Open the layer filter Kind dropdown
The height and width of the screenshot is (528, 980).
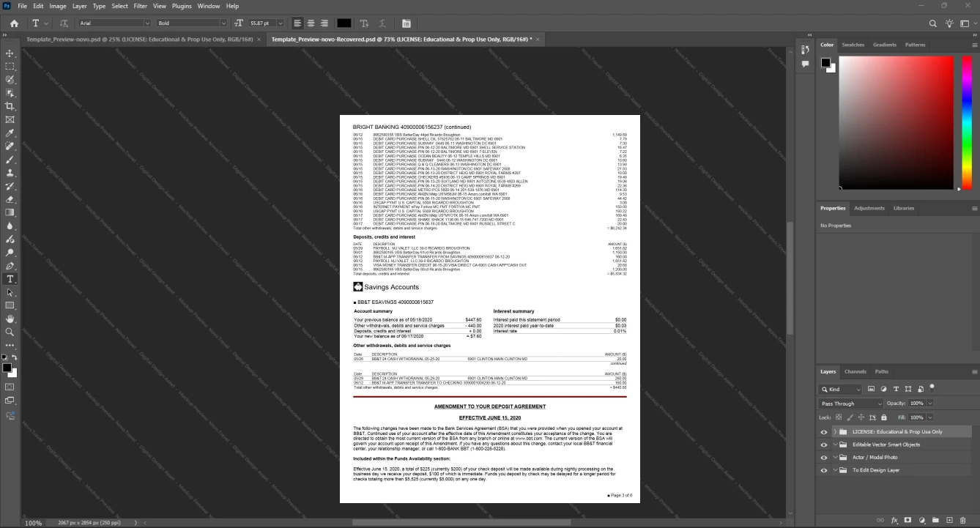click(x=840, y=389)
